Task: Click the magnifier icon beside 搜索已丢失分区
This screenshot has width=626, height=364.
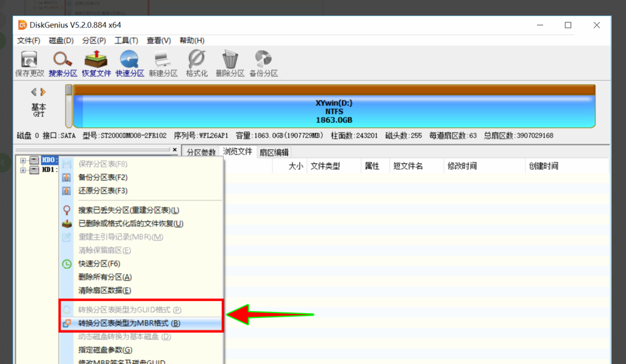Action: point(66,210)
